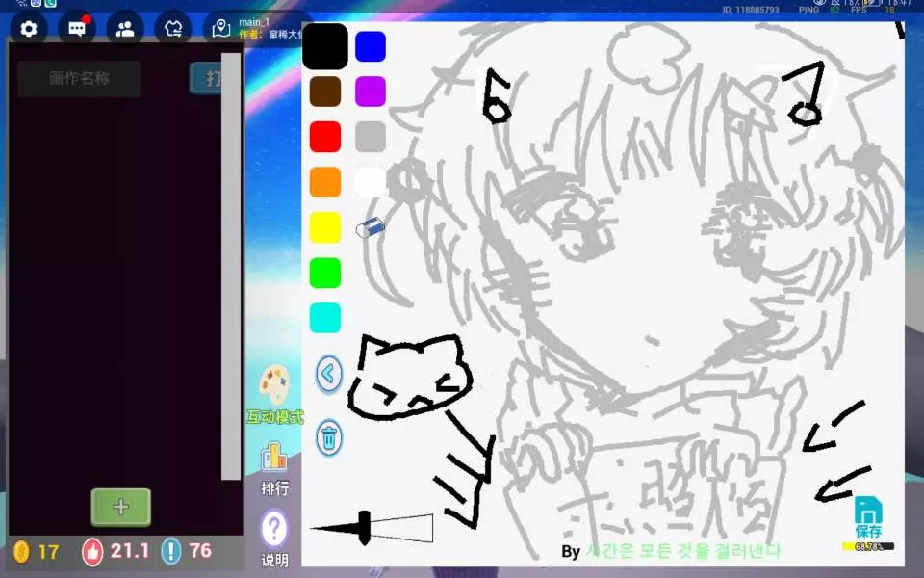Open the settings gear icon
The height and width of the screenshot is (578, 924).
(29, 28)
